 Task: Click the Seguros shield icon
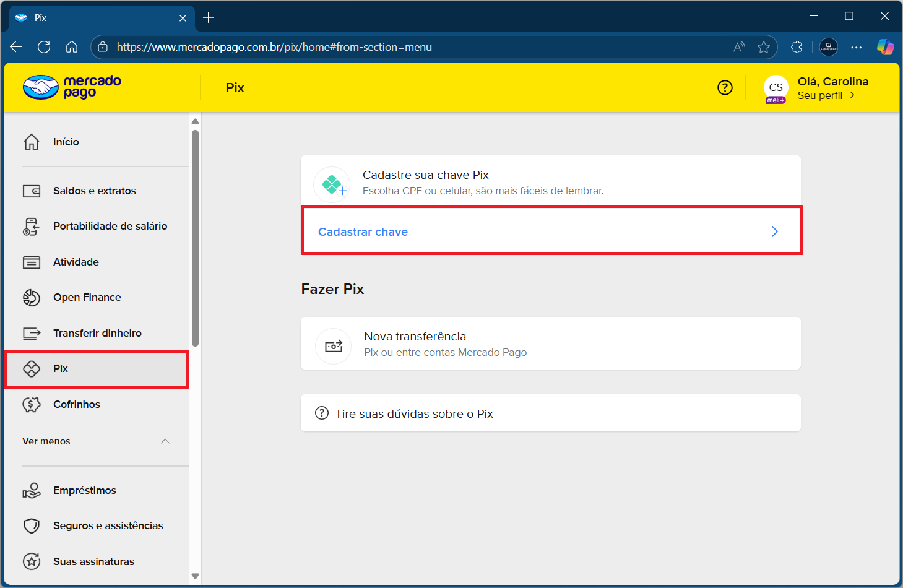[x=32, y=526]
